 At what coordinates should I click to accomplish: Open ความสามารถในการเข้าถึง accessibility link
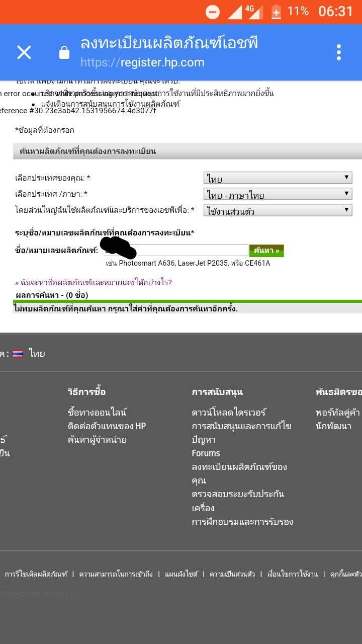pos(116,574)
